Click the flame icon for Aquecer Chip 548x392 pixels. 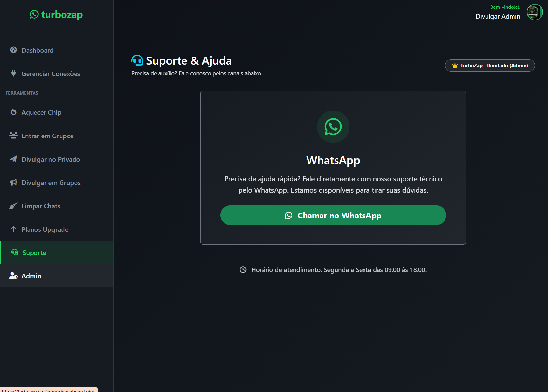tap(13, 112)
